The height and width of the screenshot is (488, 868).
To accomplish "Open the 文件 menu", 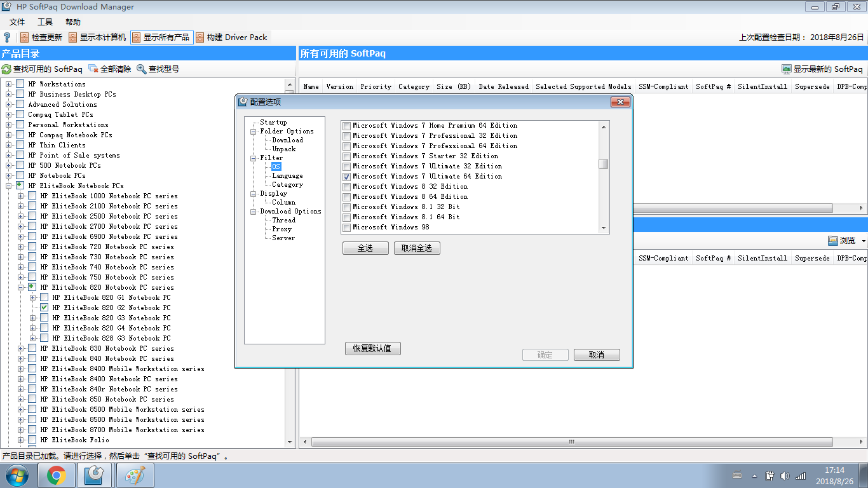I will 17,22.
